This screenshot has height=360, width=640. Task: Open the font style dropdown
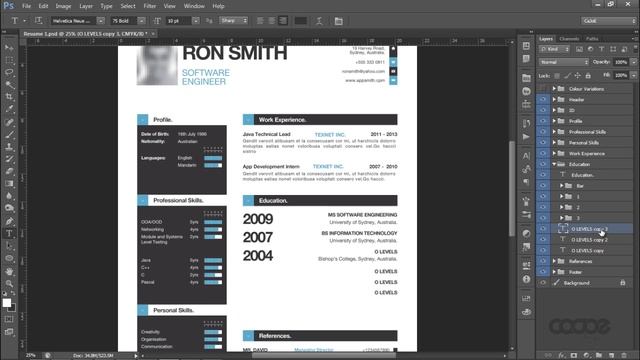[141, 21]
